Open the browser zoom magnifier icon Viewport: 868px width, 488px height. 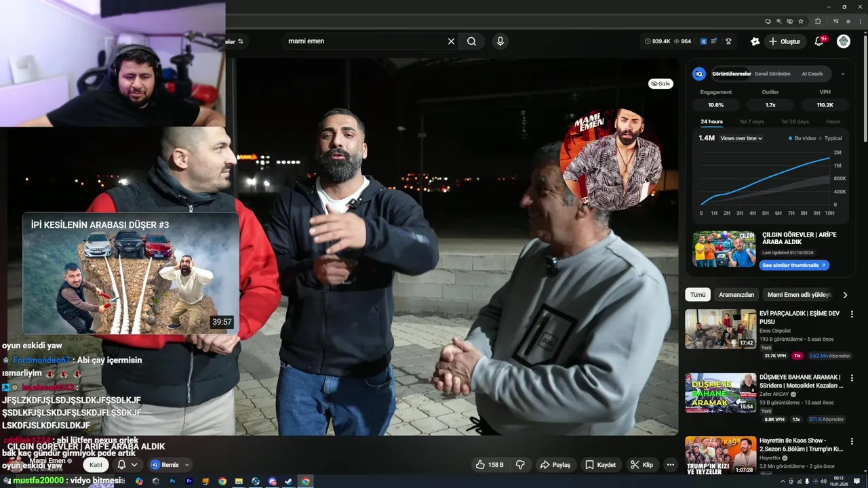click(x=779, y=22)
